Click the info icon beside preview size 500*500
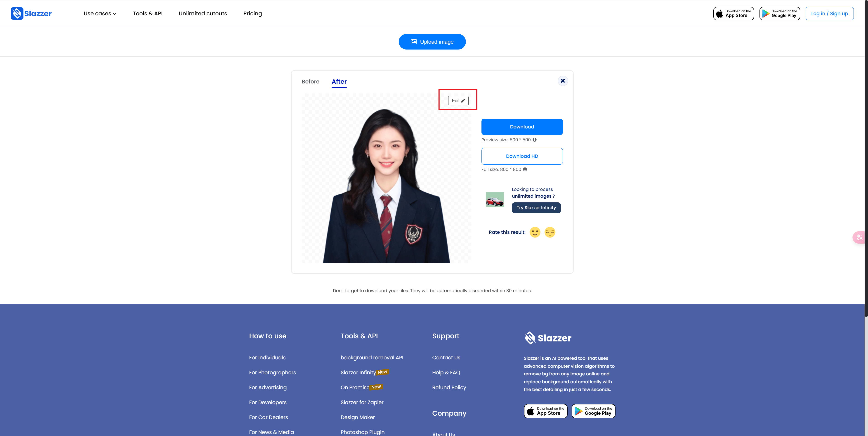868x436 pixels. click(535, 140)
